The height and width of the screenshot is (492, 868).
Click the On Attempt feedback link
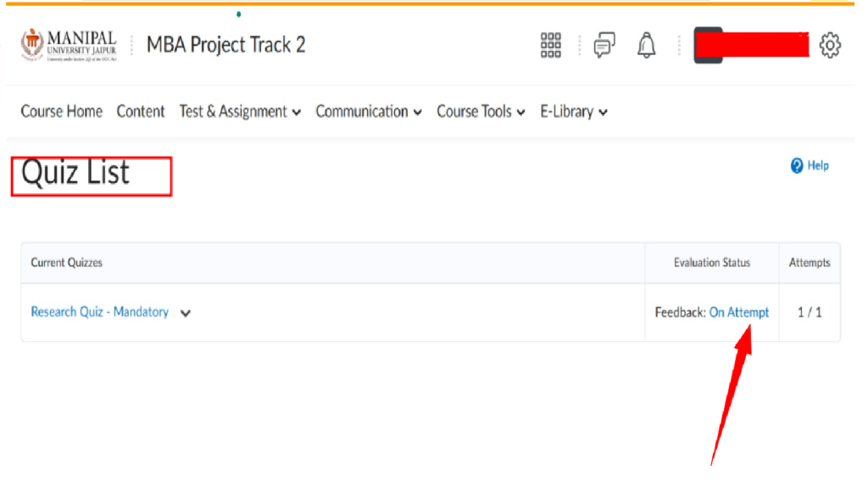738,312
